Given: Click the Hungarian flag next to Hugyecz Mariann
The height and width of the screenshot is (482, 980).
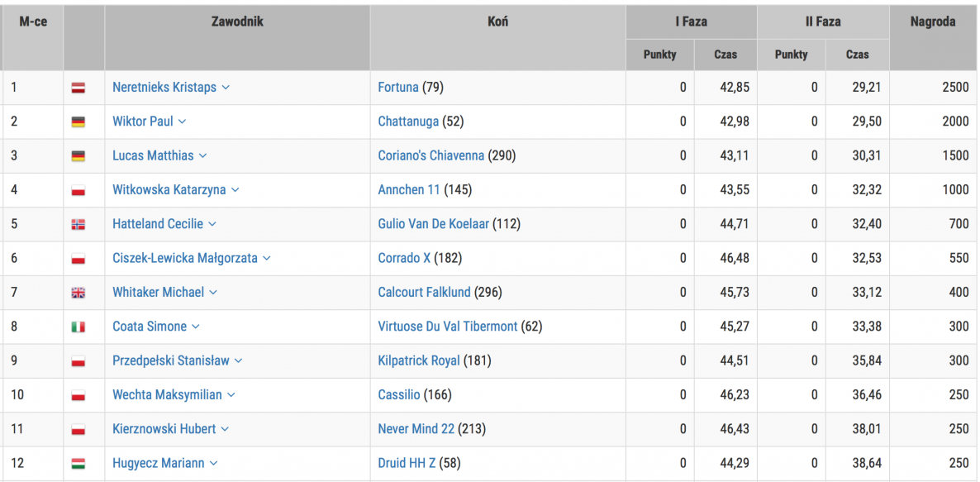Looking at the screenshot, I should (x=78, y=464).
